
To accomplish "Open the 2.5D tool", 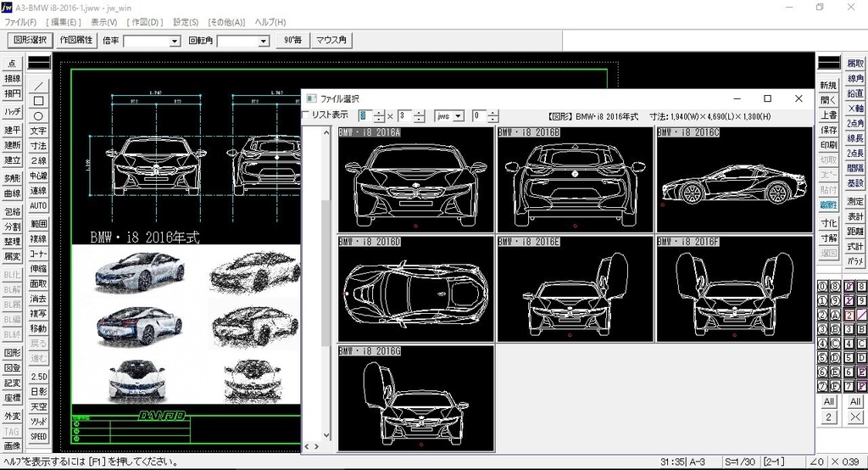I will pyautogui.click(x=38, y=377).
